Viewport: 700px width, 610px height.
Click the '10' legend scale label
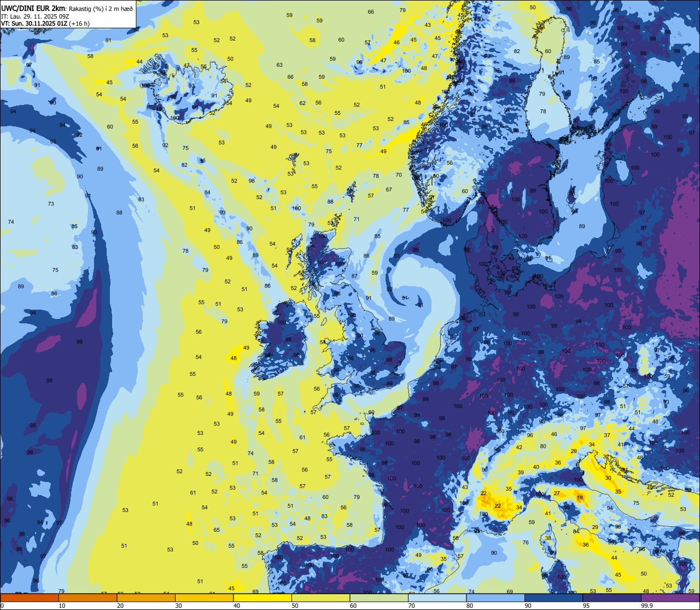pos(62,606)
